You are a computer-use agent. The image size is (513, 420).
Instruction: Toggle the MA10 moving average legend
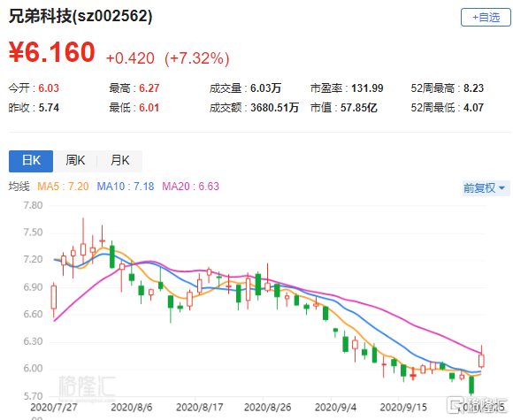point(126,187)
